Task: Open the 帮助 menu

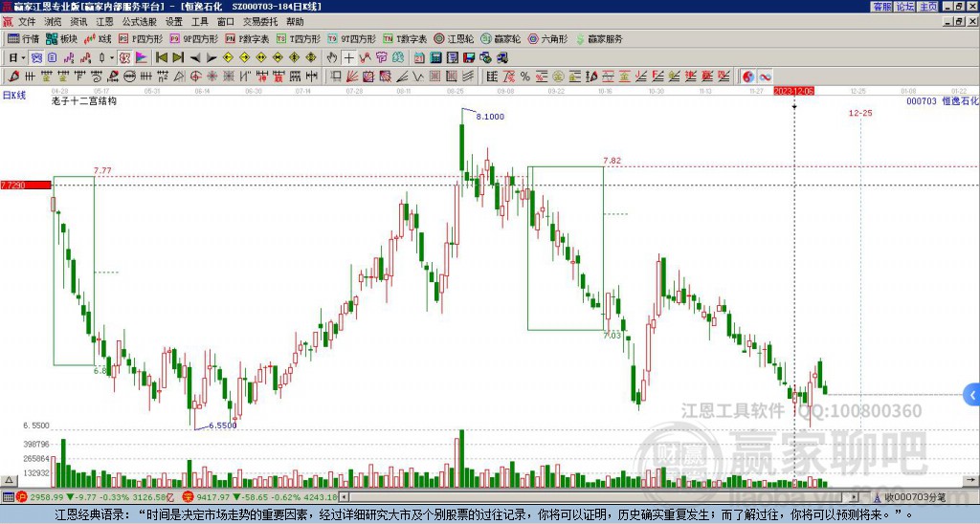Action: click(x=295, y=22)
